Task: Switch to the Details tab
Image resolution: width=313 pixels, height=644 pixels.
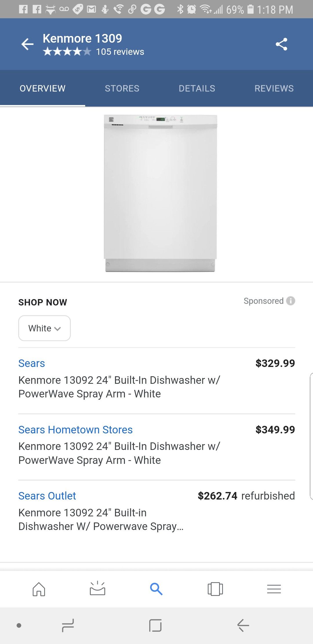Action: click(x=197, y=88)
